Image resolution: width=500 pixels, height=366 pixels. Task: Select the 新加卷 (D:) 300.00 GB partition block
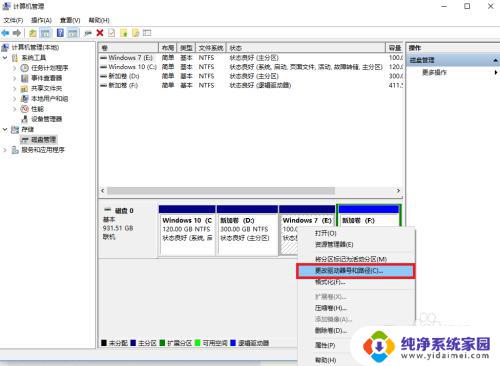point(247,231)
